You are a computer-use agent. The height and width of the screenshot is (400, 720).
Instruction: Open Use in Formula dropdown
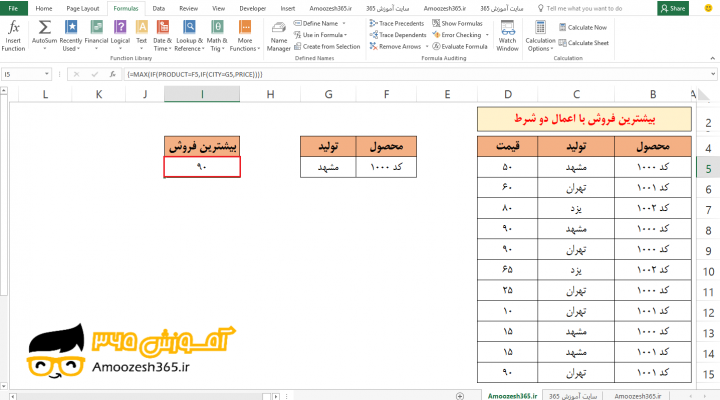click(321, 35)
